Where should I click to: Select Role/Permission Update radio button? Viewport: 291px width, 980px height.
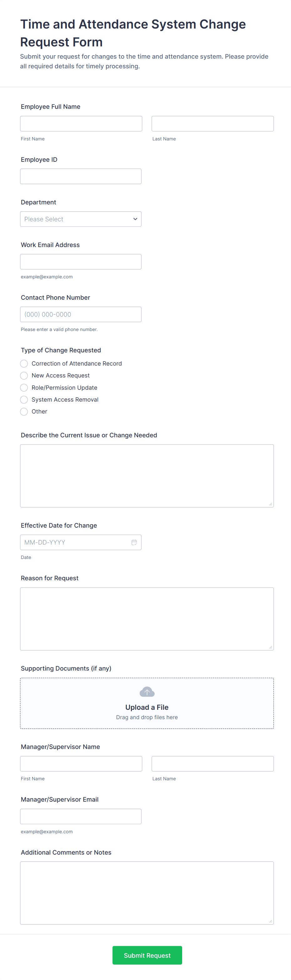click(24, 388)
